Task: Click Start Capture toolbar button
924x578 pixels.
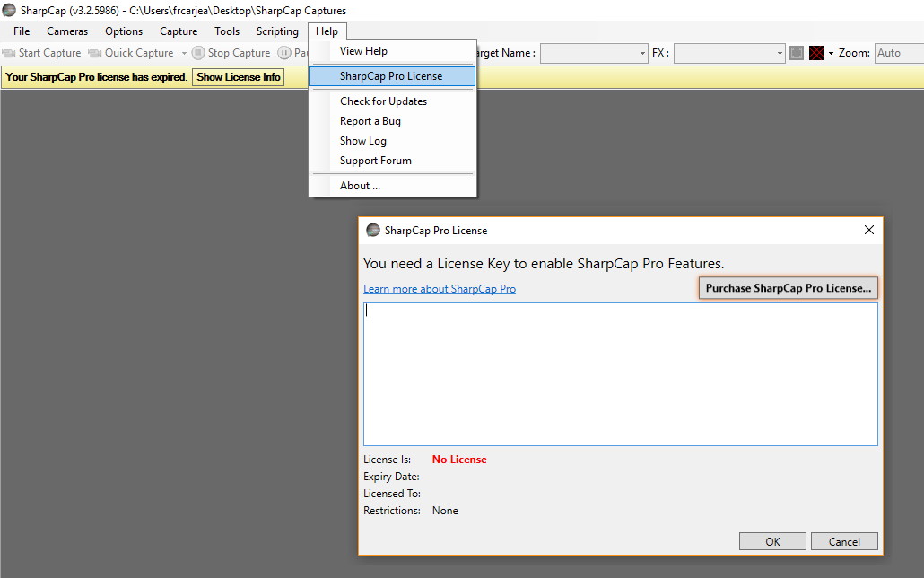Action: (42, 53)
